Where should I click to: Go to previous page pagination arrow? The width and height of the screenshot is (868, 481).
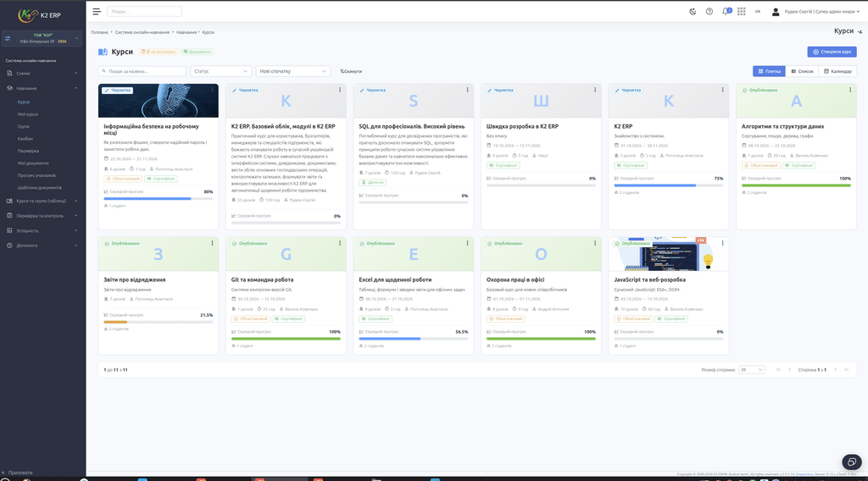[789, 370]
